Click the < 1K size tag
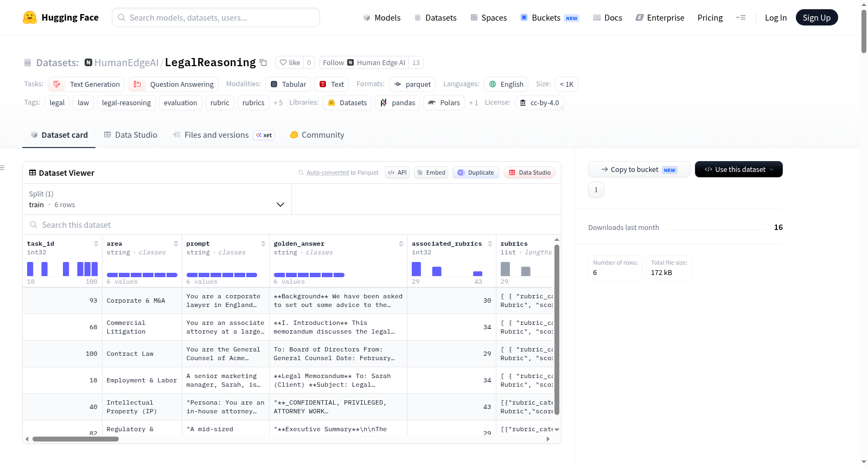This screenshot has height=467, width=868. point(566,84)
